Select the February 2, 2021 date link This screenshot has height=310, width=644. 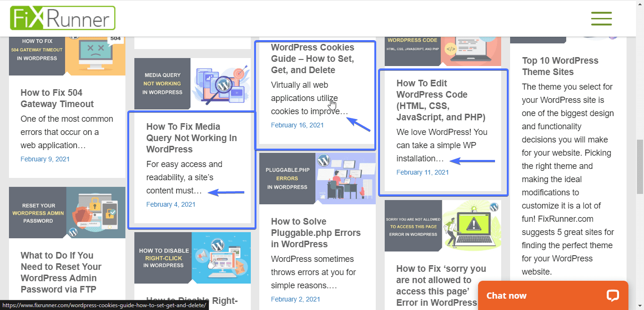pyautogui.click(x=296, y=299)
